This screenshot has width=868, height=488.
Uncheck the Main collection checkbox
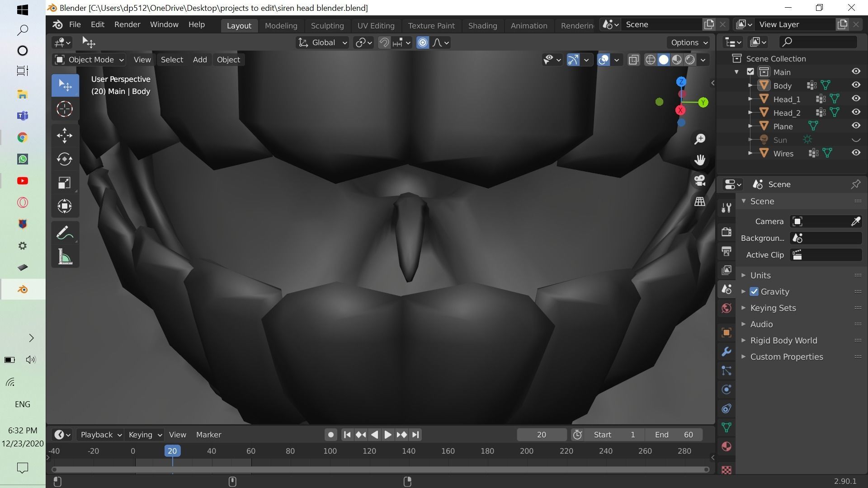click(750, 72)
